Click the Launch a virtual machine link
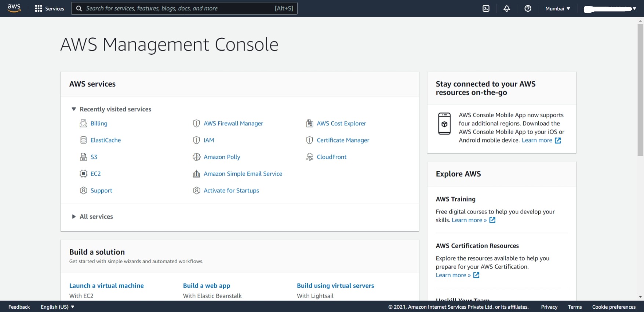This screenshot has width=644, height=312. coord(106,286)
